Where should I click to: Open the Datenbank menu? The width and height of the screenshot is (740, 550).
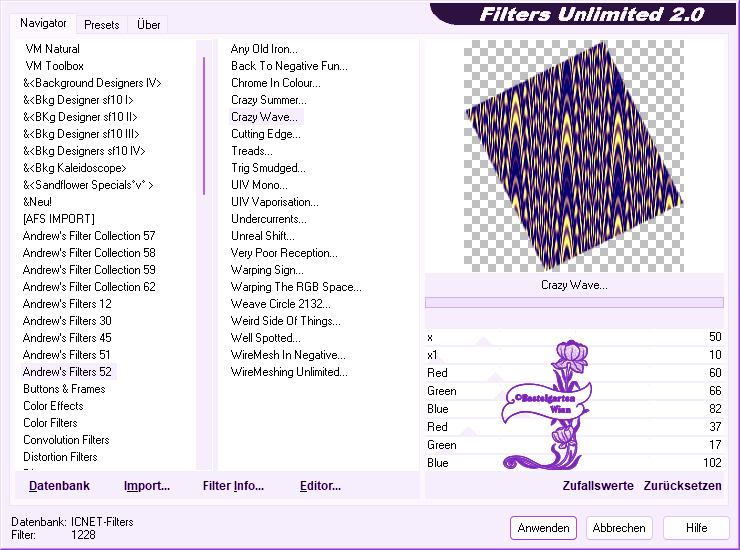pos(59,486)
